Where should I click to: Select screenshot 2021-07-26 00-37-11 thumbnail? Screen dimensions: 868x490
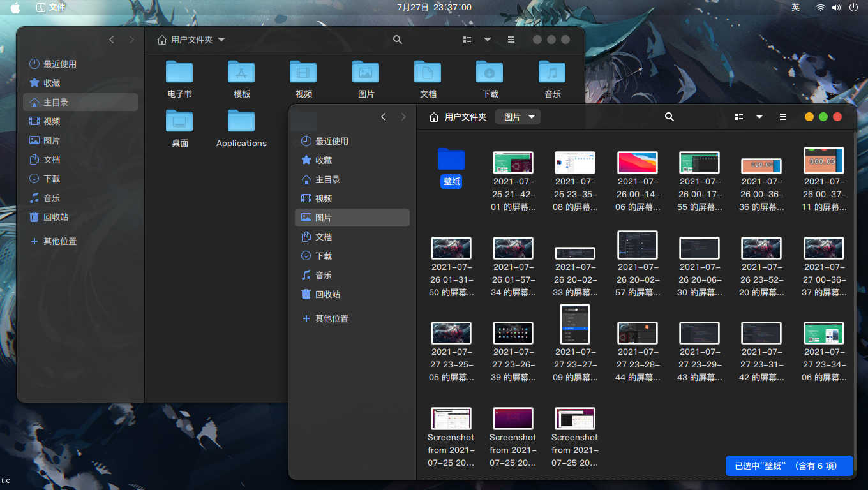[x=823, y=160]
